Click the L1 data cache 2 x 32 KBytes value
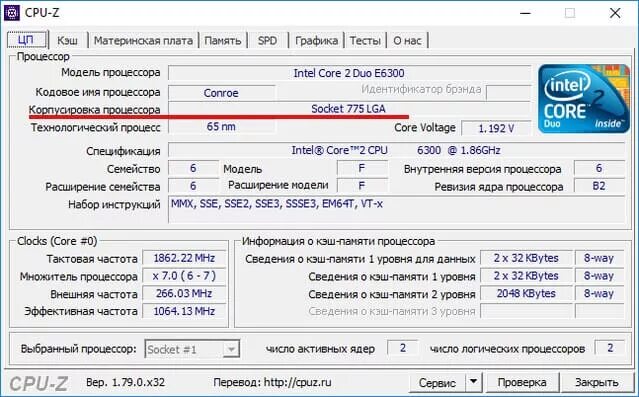Image resolution: width=639 pixels, height=397 pixels. [526, 258]
